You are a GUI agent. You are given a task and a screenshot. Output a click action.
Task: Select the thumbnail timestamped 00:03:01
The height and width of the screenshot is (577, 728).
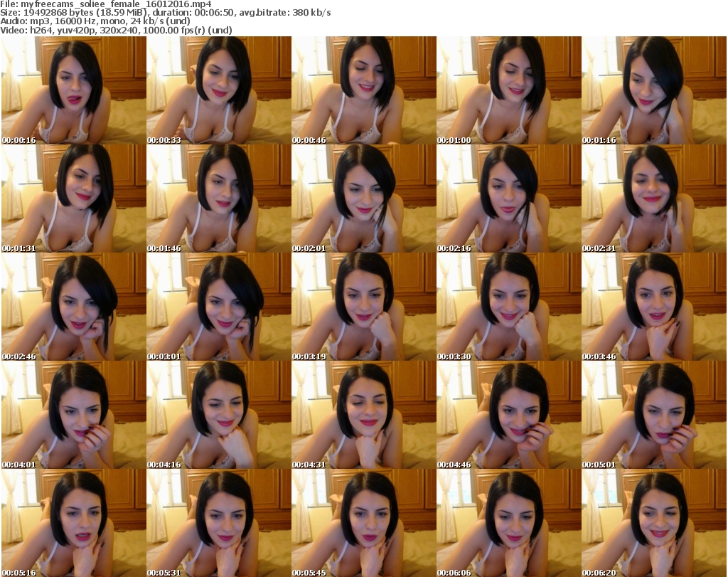click(x=219, y=307)
